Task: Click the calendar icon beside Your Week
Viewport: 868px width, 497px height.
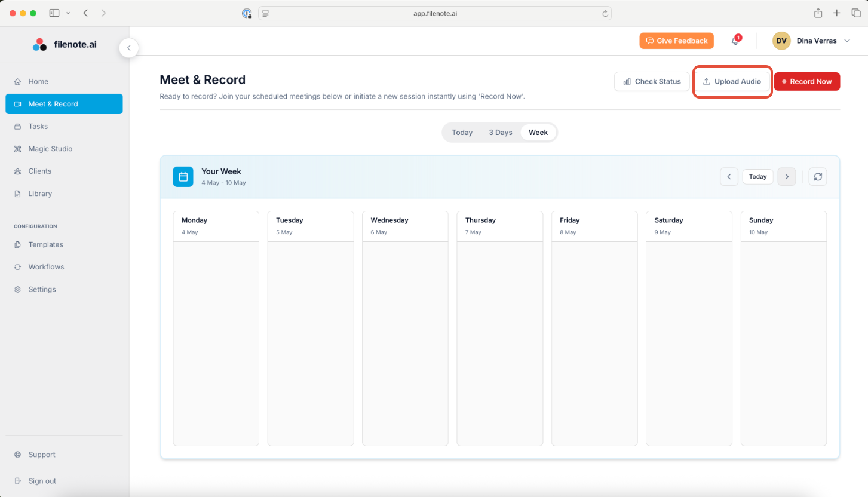Action: pos(183,177)
